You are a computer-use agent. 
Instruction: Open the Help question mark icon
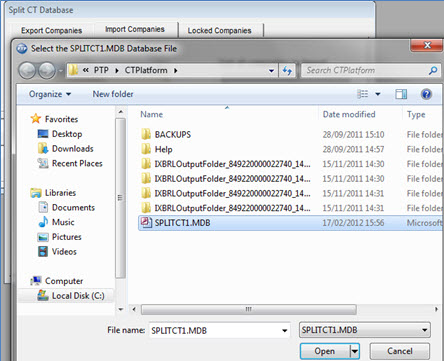pos(426,94)
